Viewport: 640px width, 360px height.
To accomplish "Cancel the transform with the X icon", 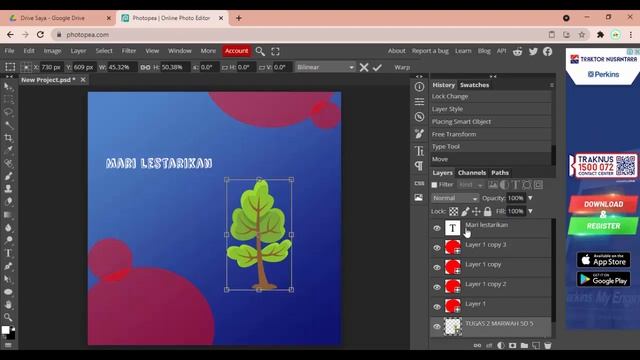I will 364,67.
